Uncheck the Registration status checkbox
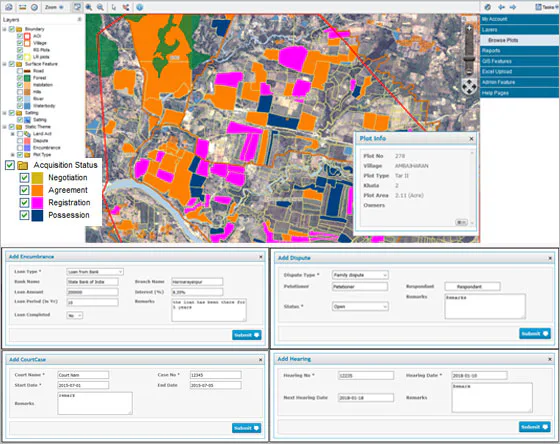The width and height of the screenshot is (560, 444). tap(24, 203)
